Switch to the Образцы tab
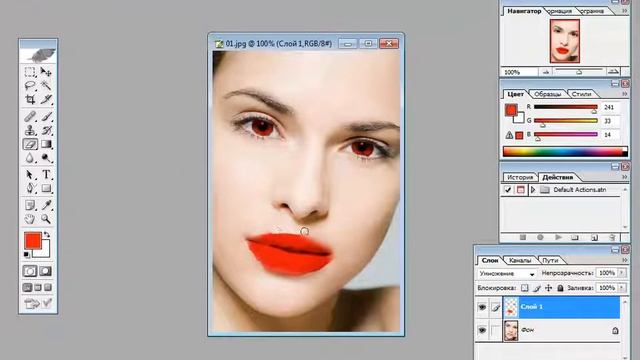Viewport: 640px width, 360px height. click(x=547, y=94)
